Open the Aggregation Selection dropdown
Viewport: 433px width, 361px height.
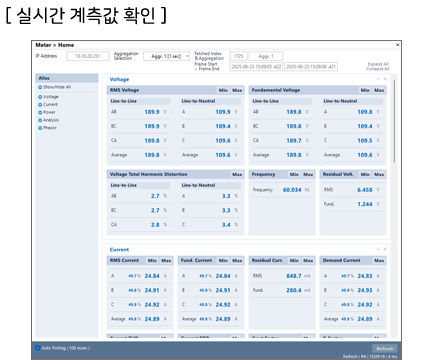167,56
